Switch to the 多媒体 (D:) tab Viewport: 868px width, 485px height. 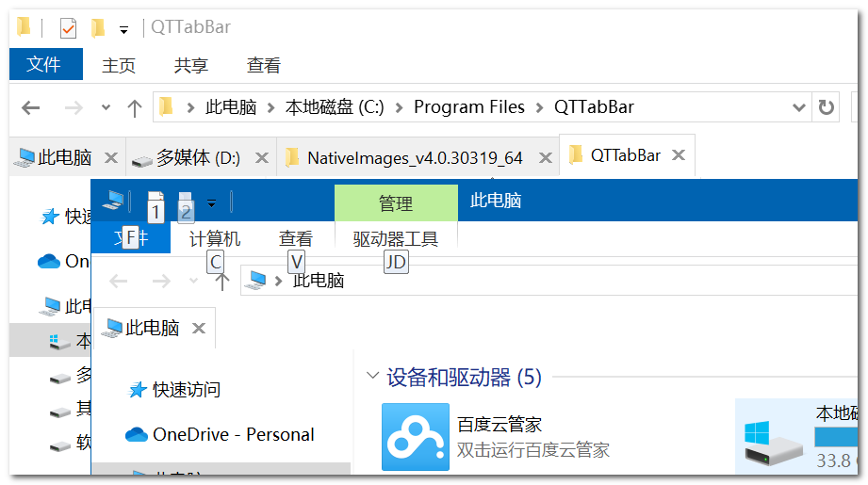198,158
